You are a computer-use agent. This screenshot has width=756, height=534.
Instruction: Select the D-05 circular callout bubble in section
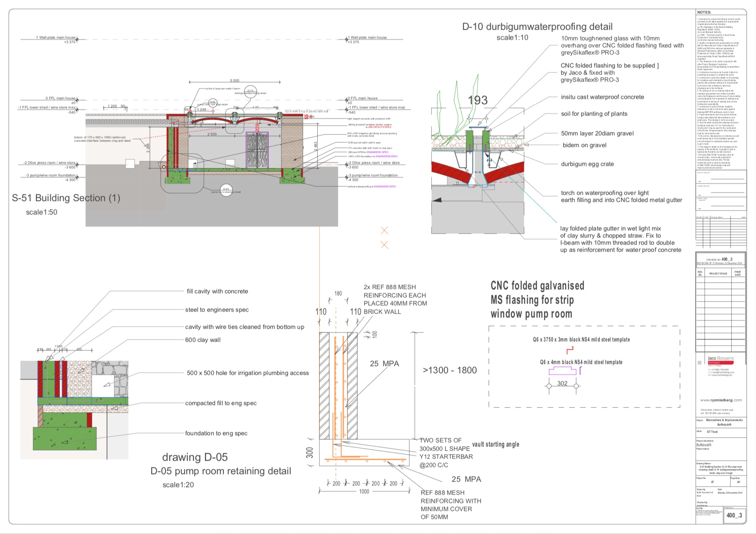coord(226,190)
